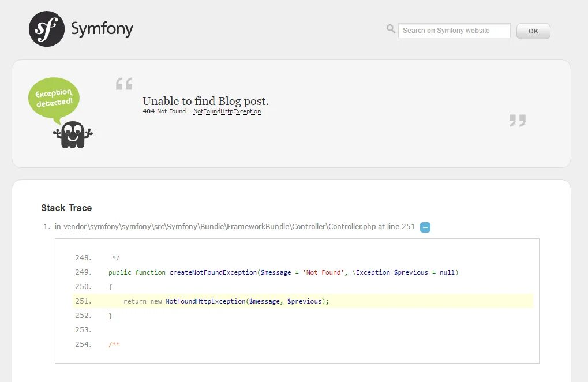The image size is (588, 382).
Task: Select the Stack Trace heading
Action: coord(66,208)
